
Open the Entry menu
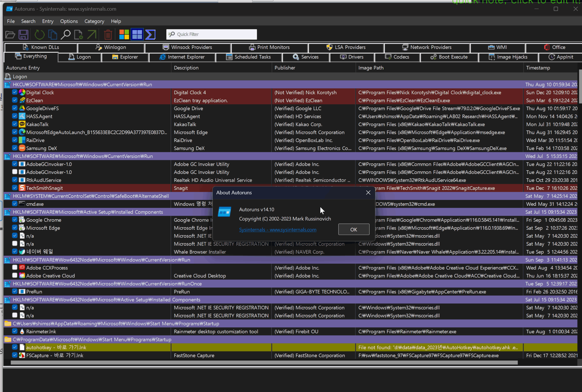pyautogui.click(x=48, y=21)
